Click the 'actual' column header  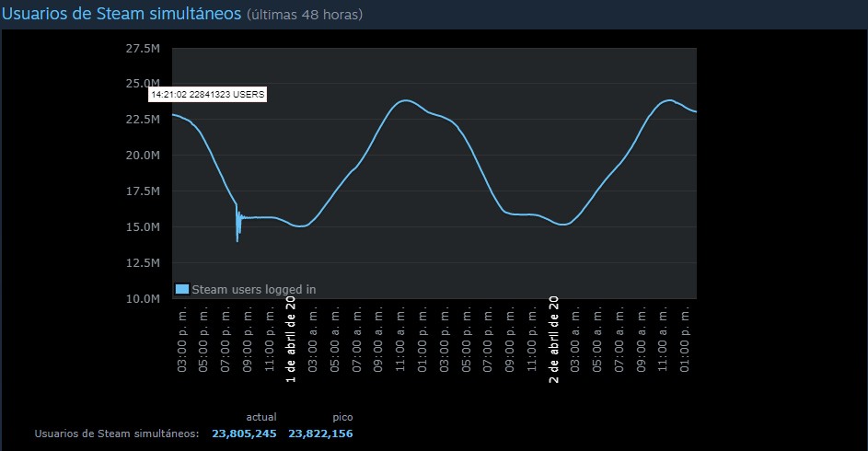click(x=261, y=417)
